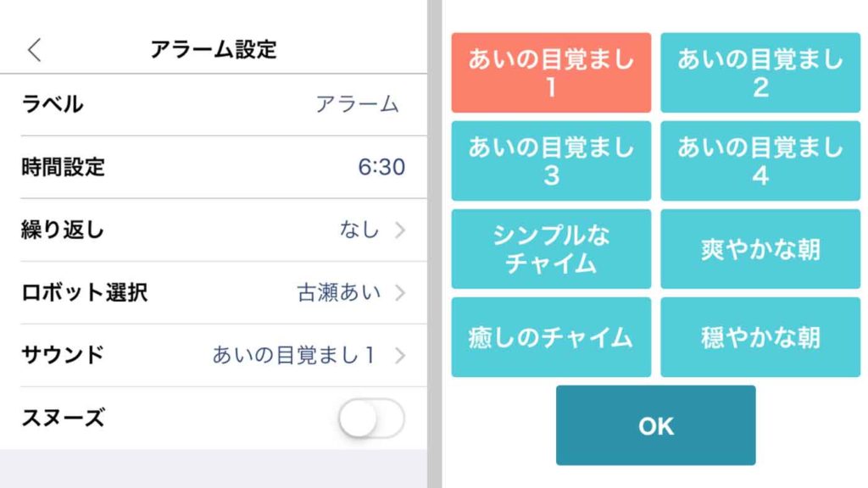Go back using the left arrow icon
Screen dimensions: 868x488
pos(34,50)
